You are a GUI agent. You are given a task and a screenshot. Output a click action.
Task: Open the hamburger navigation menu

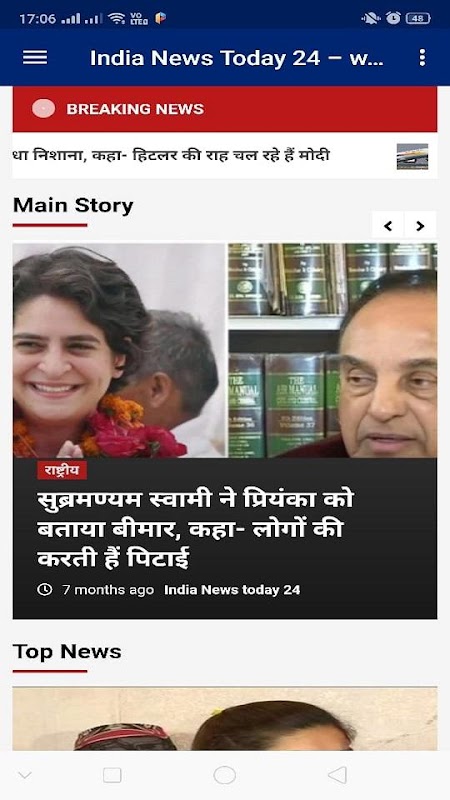(x=35, y=58)
